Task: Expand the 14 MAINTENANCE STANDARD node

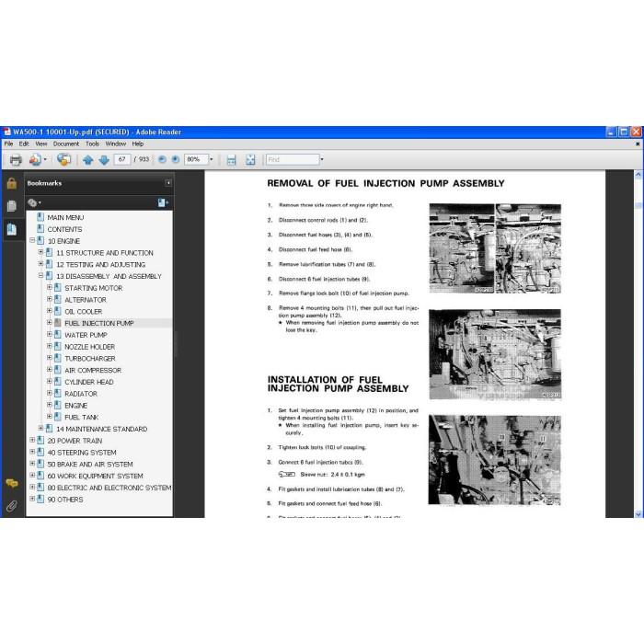Action: tap(40, 429)
